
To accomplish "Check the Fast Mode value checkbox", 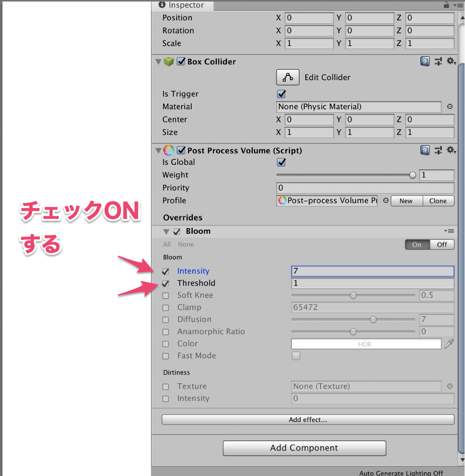I will pos(296,356).
